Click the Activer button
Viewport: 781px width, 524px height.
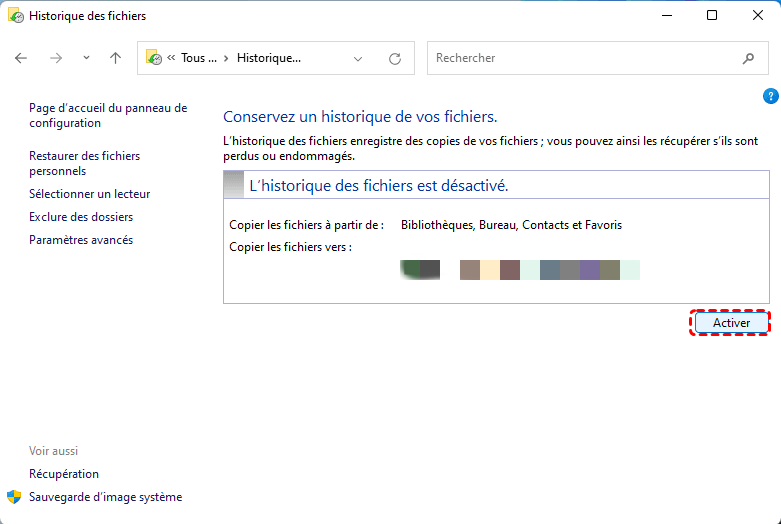pos(730,323)
